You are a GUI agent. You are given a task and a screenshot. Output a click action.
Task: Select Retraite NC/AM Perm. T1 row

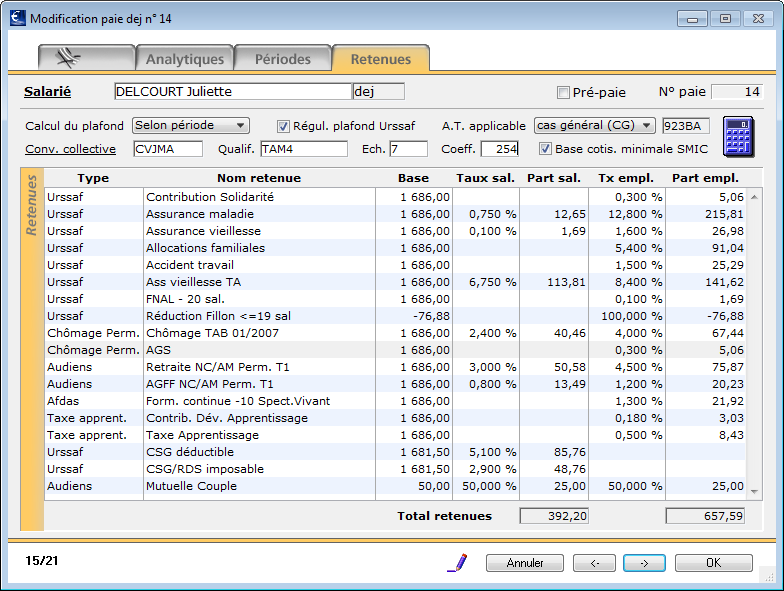tap(395, 367)
